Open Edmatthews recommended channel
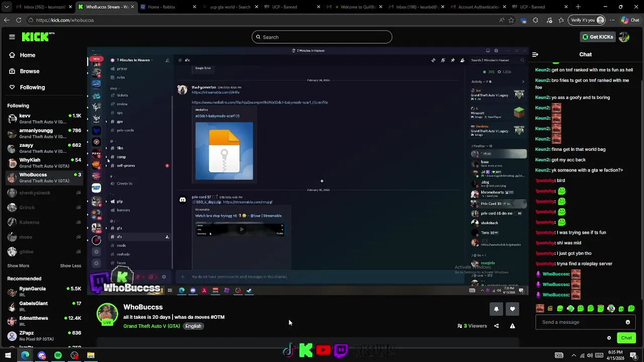644x362 pixels. click(44, 321)
